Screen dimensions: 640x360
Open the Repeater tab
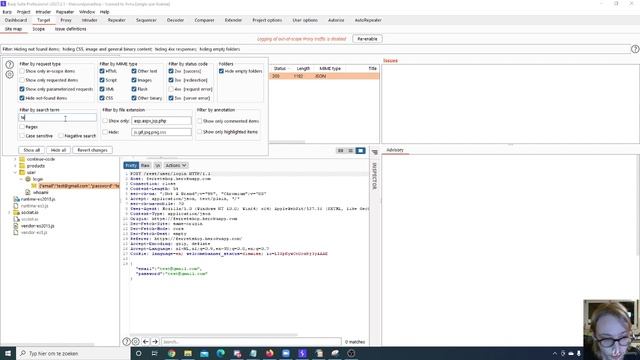pyautogui.click(x=116, y=20)
